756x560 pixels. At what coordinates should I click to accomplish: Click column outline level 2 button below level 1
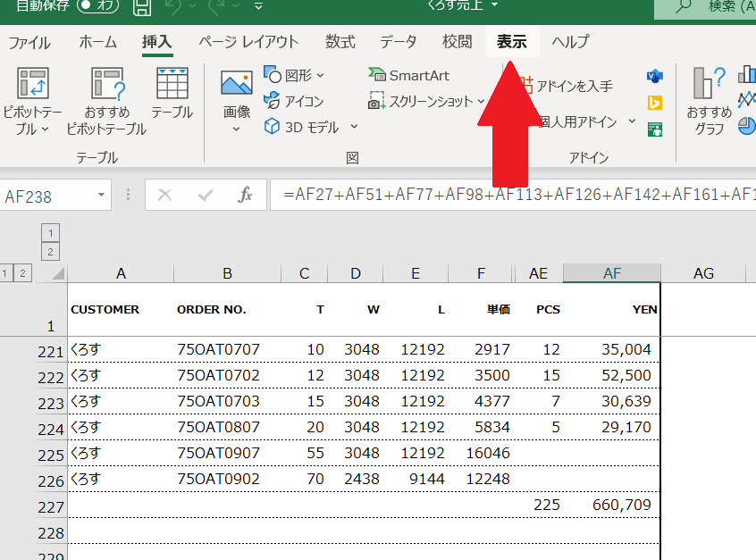(51, 252)
